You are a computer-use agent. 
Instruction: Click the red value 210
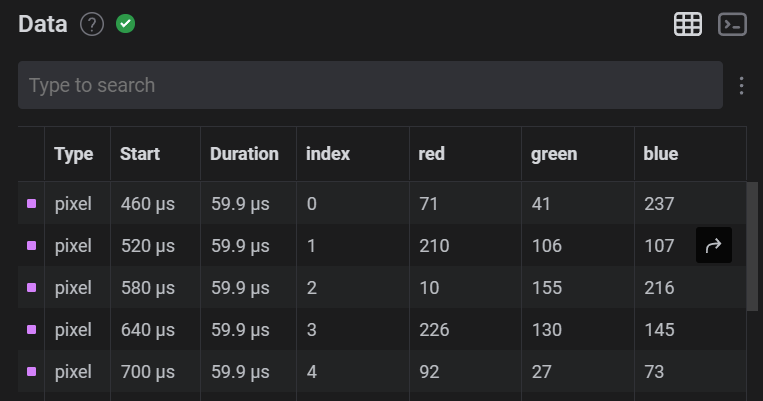point(434,246)
